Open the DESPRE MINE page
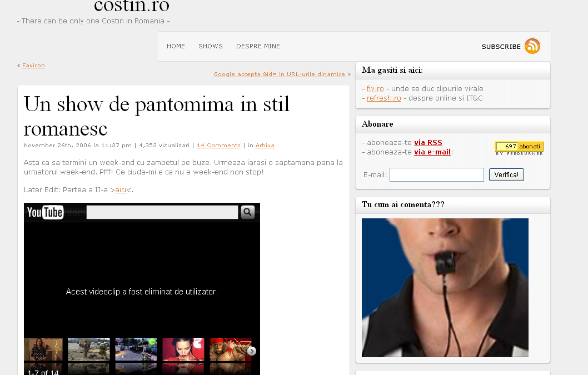This screenshot has width=588, height=375. (258, 46)
